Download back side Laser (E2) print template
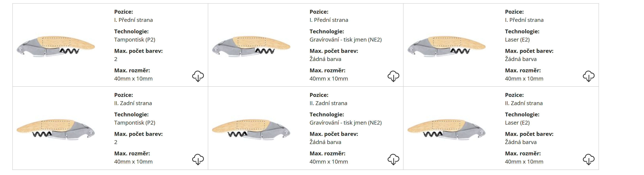The image size is (644, 175). 589,159
